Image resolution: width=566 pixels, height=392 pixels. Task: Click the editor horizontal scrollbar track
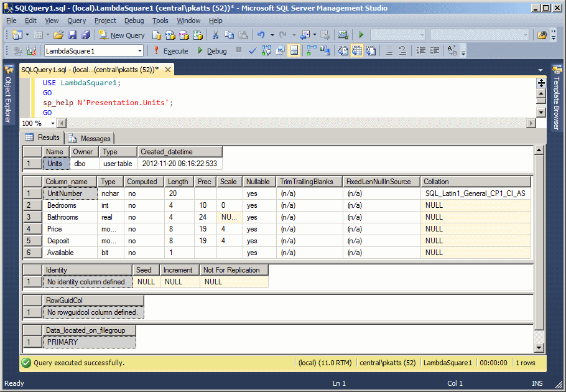click(296, 123)
